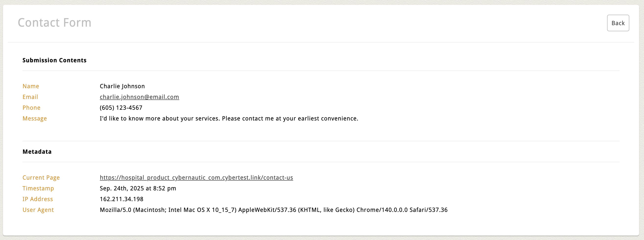
Task: Click the Phone field label
Action: 32,108
